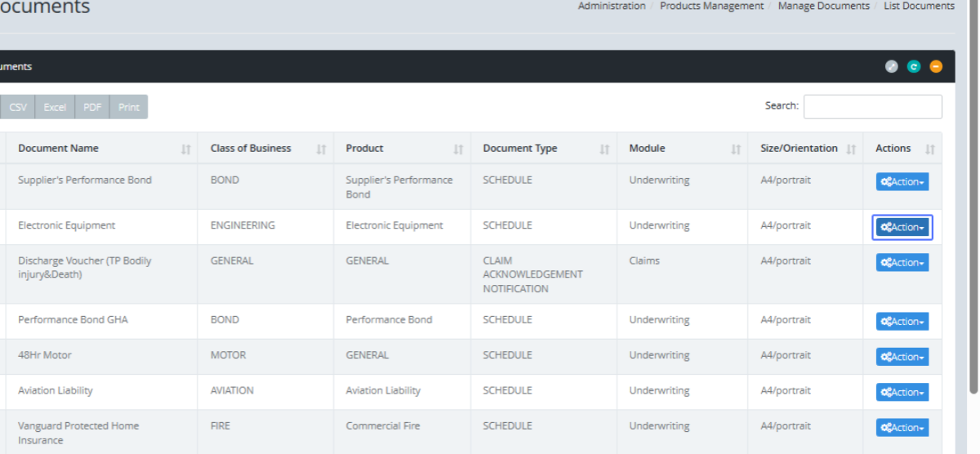Click into the Search input field
The height and width of the screenshot is (454, 980).
872,106
